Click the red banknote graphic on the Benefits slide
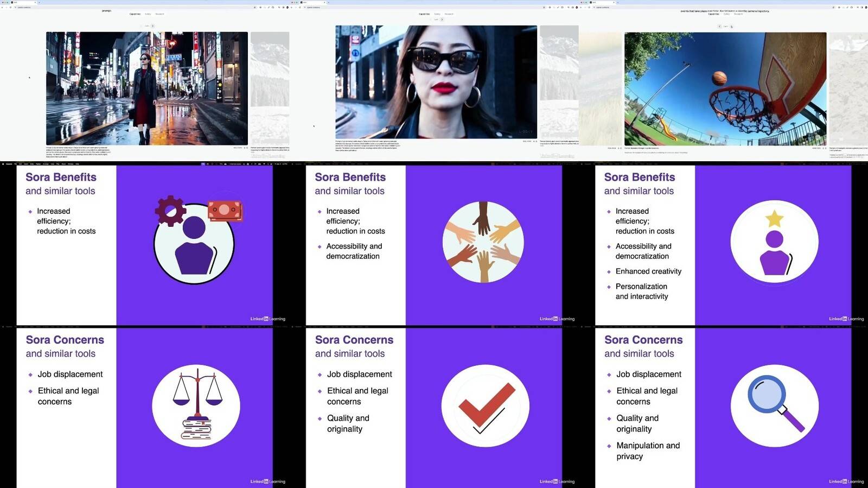The width and height of the screenshot is (868, 488). (x=224, y=211)
